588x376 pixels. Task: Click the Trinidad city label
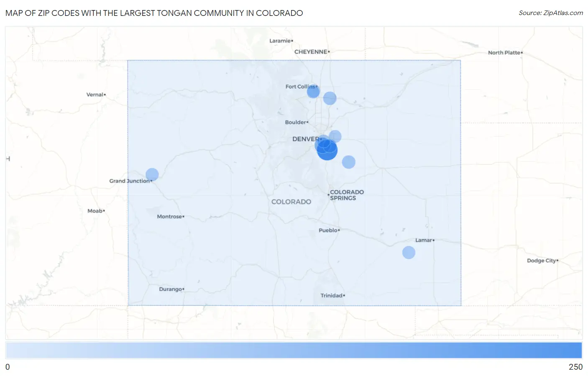tap(332, 295)
